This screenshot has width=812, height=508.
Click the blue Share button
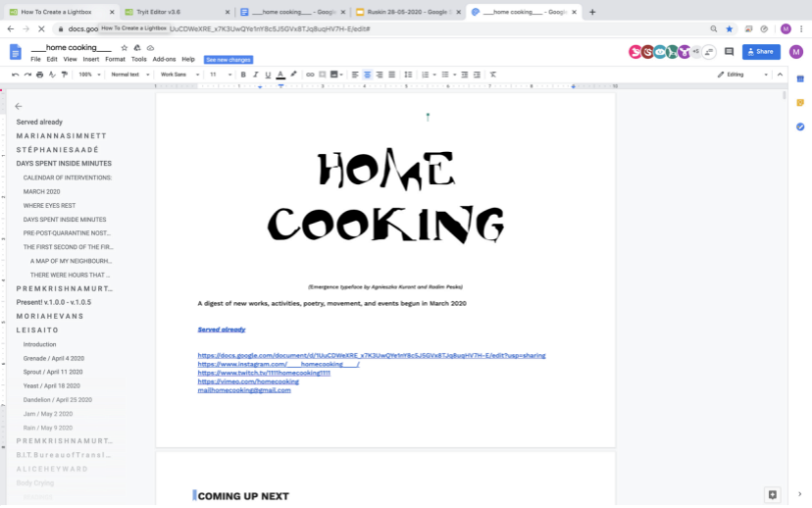761,52
